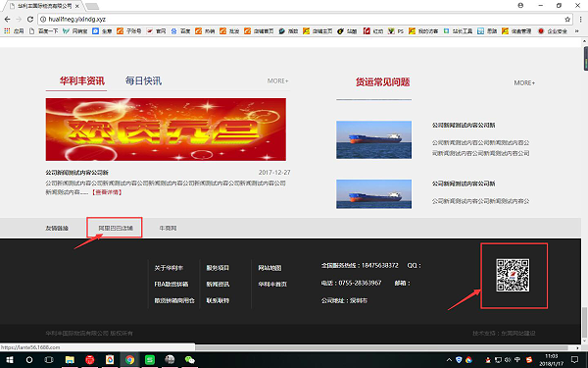Click the 欢度元旦 banner image

tap(166, 130)
